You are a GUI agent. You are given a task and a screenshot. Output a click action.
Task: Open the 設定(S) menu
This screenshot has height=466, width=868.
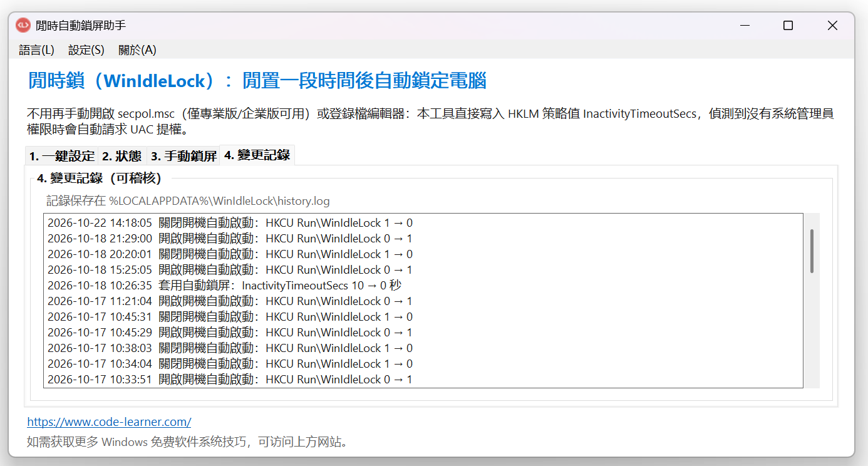[86, 49]
